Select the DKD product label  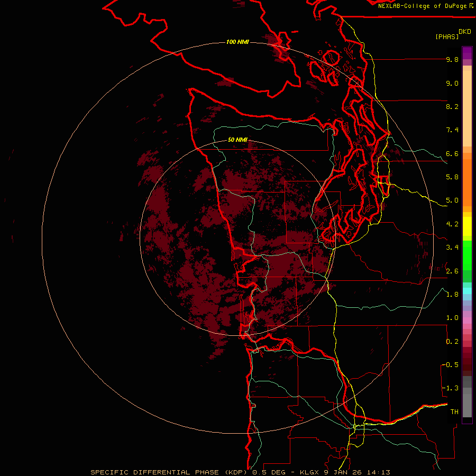465,32
